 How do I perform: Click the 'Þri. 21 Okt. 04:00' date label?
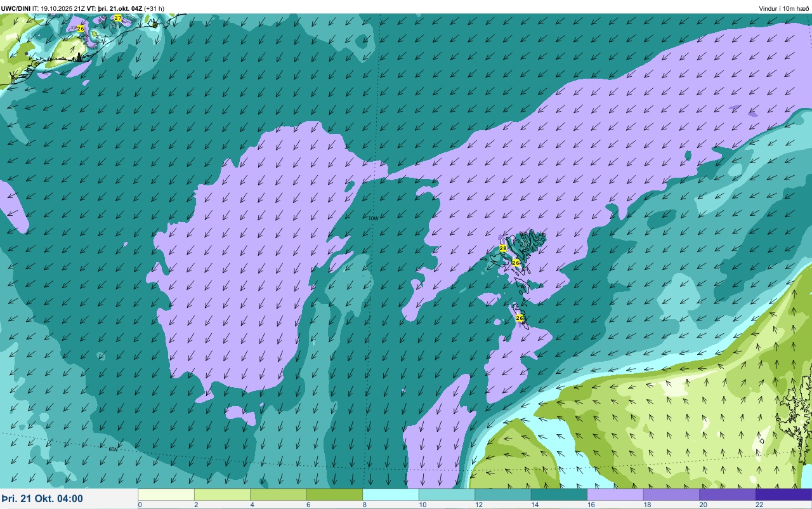42,498
